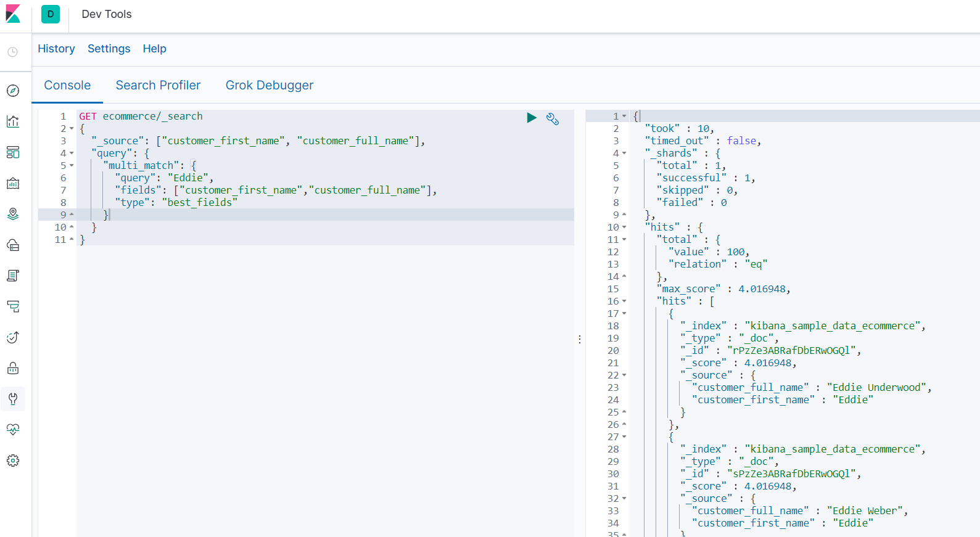This screenshot has height=537, width=980.
Task: Click "relation" : "eq" line
Action: [718, 264]
